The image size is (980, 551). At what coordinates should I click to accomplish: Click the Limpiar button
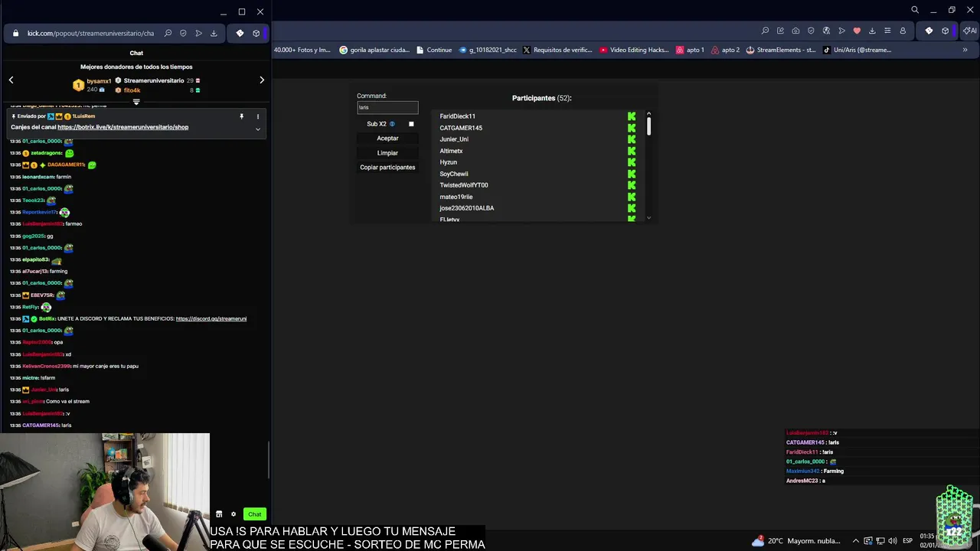[x=387, y=153]
